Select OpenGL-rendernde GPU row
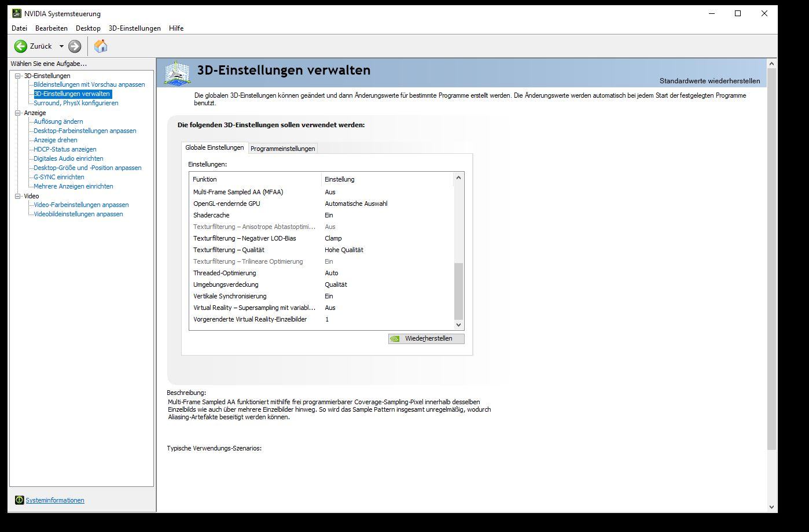This screenshot has width=809, height=532. click(321, 204)
